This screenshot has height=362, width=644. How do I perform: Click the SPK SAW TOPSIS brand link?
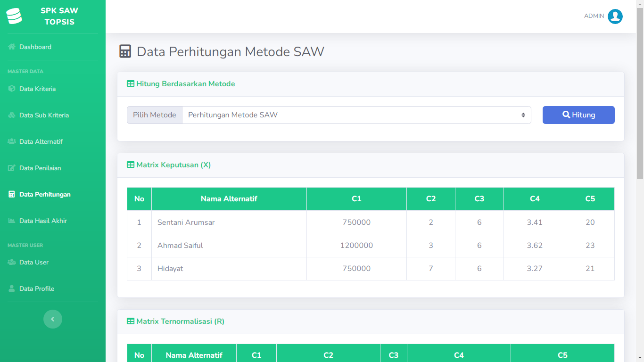pos(53,16)
